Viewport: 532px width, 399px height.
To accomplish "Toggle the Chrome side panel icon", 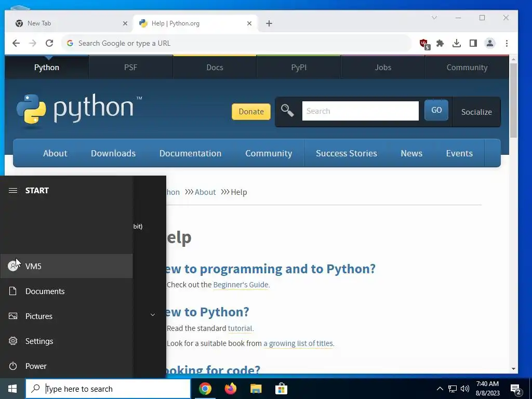I will (473, 44).
